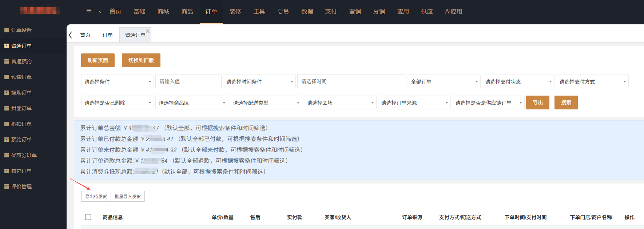Switch to the 商品 top menu
The width and height of the screenshot is (644, 229).
pyautogui.click(x=187, y=12)
